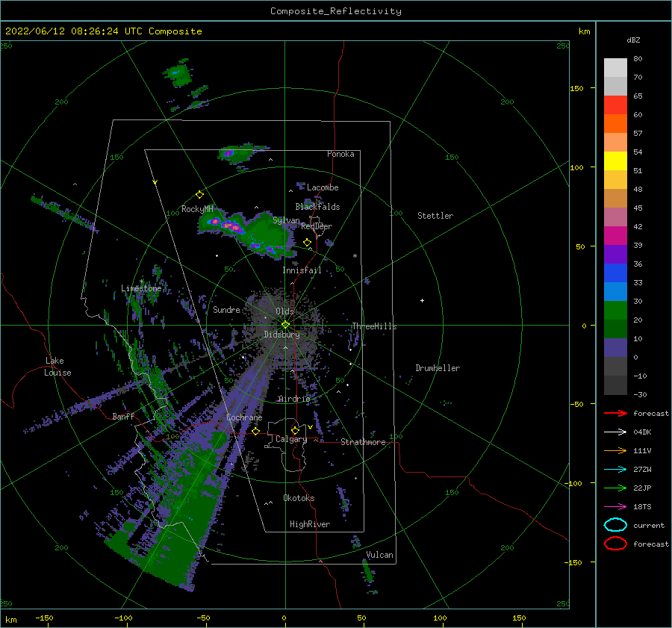
Task: Click the cyan 27ZW arrow in legend
Action: [x=615, y=470]
